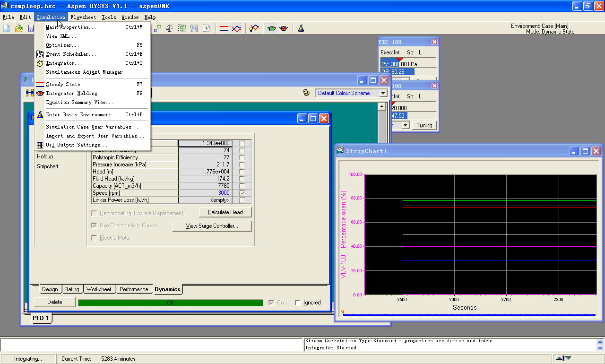Uncheck the Speed [rpm] checkbox
Image resolution: width=605 pixels, height=364 pixels.
pos(242,193)
